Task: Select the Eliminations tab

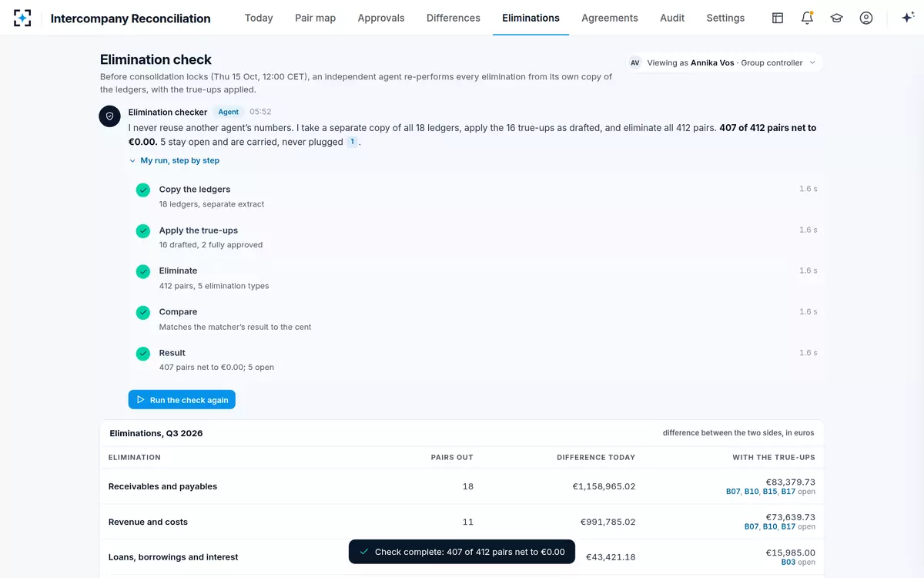Action: coord(531,18)
